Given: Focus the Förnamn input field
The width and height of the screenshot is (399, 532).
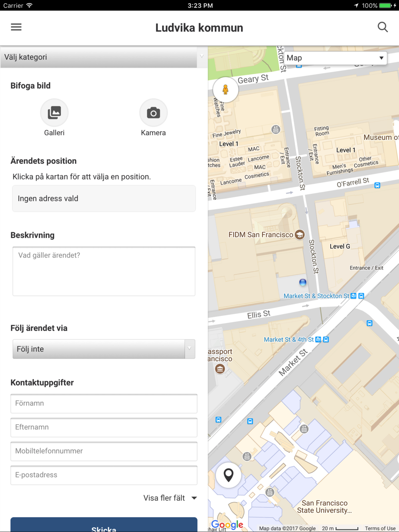Looking at the screenshot, I should tap(104, 404).
